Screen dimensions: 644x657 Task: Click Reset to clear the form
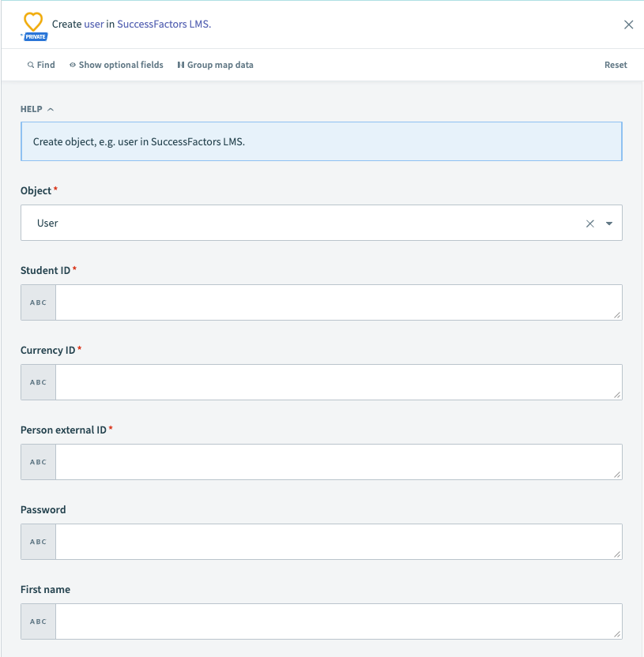point(616,65)
